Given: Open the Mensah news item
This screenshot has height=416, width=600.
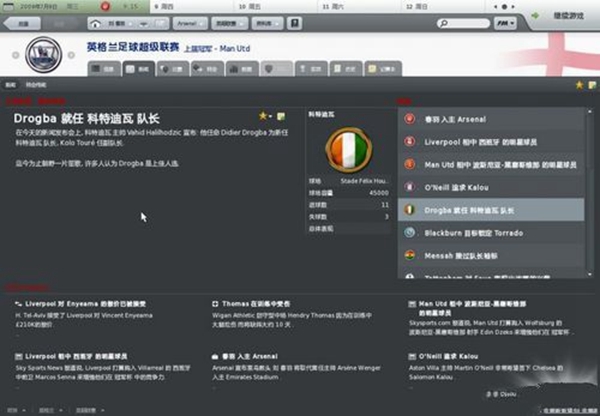Looking at the screenshot, I should point(491,256).
